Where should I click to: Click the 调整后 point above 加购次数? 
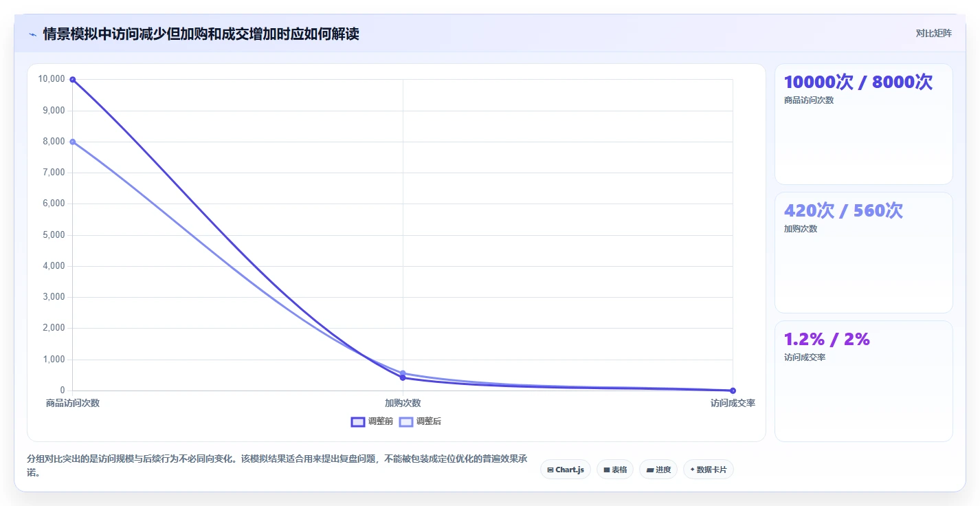[403, 373]
